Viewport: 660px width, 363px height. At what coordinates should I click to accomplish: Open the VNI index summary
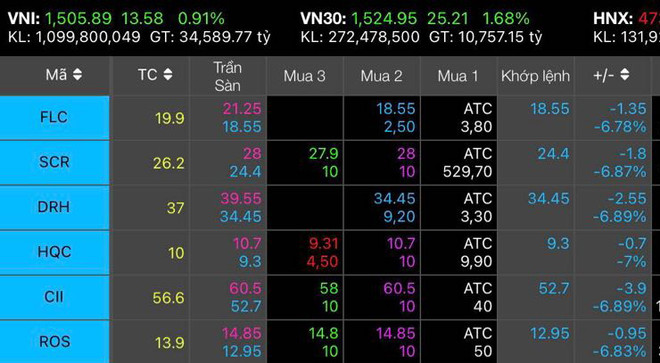coord(139,27)
